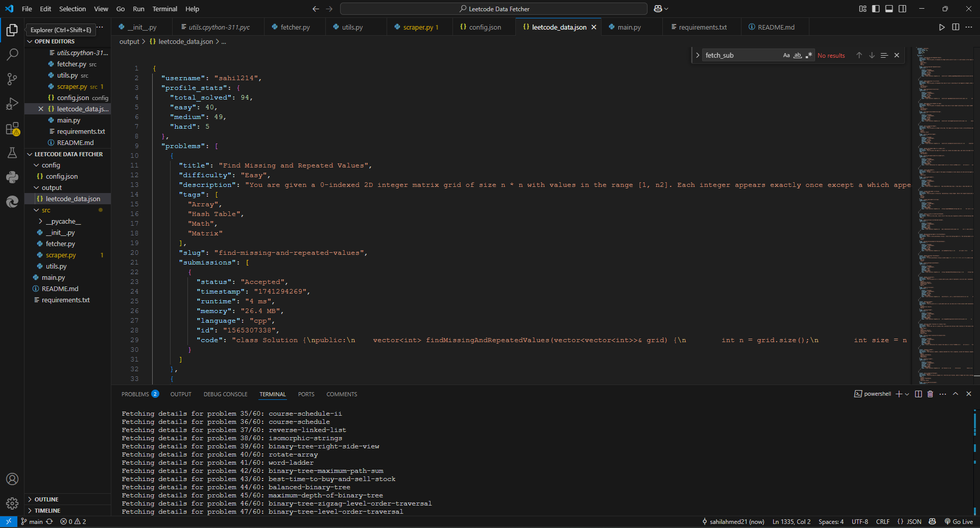Click the main branch status bar item
Screen dimensions: 980x528
[32, 522]
